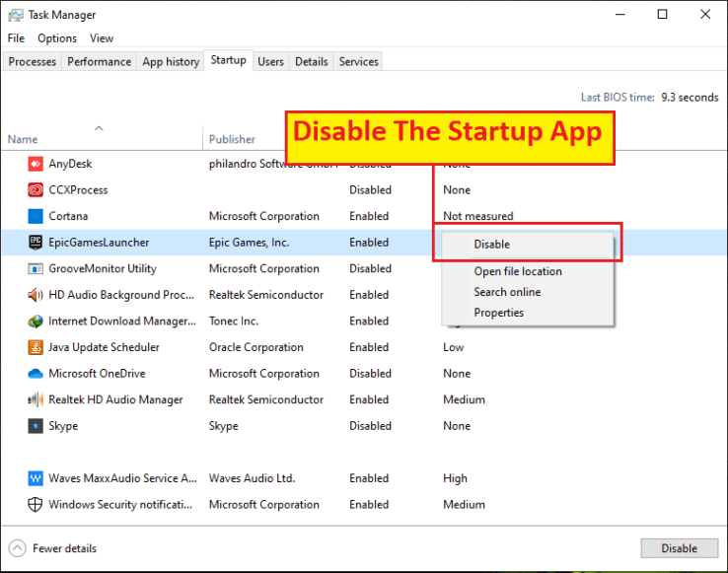Click the Cortana blue icon

point(36,216)
